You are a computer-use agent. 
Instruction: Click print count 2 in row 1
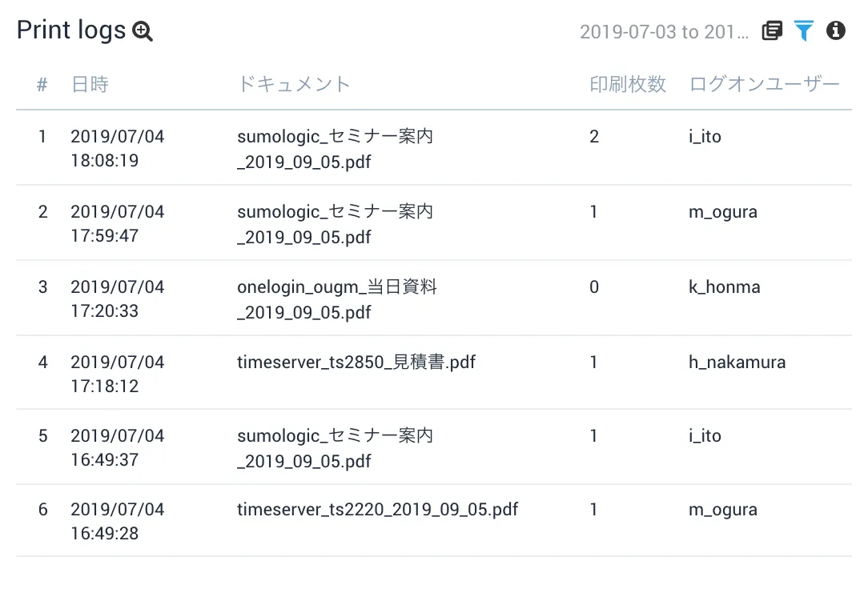coord(594,137)
